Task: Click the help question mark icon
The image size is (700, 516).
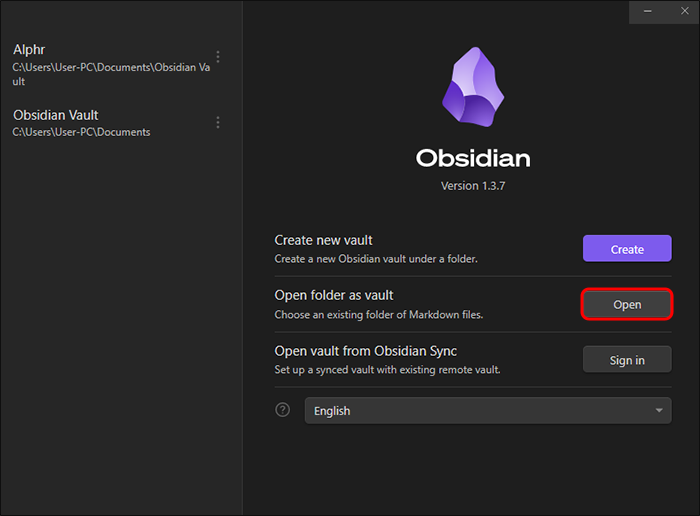Action: coord(283,410)
